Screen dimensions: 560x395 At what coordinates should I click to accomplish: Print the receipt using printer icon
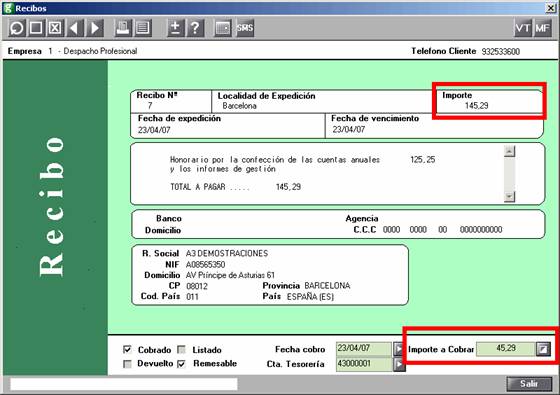click(123, 28)
